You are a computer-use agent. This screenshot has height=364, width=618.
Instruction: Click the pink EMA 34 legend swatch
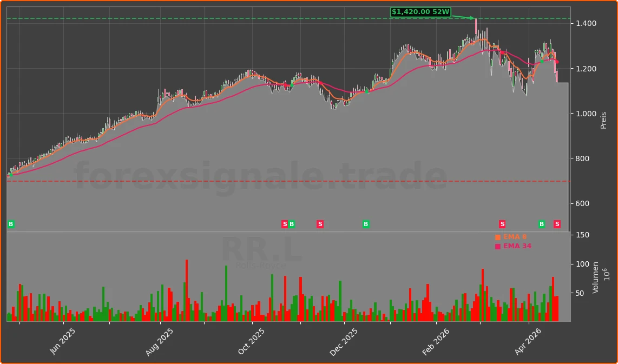coord(498,246)
